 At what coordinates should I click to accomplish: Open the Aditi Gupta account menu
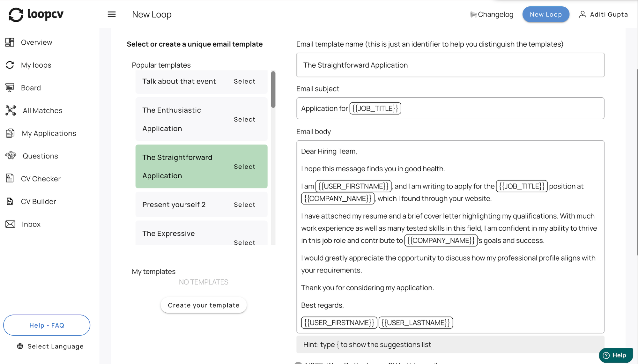603,14
